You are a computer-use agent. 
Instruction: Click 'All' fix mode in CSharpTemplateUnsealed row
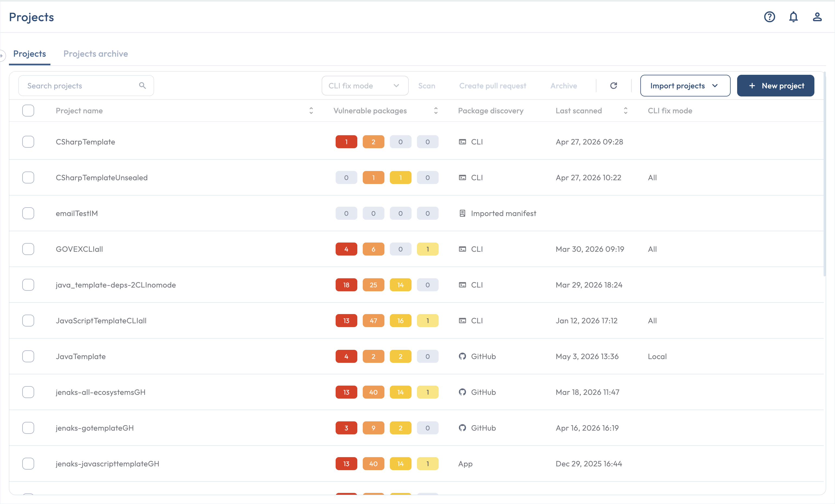tap(652, 177)
